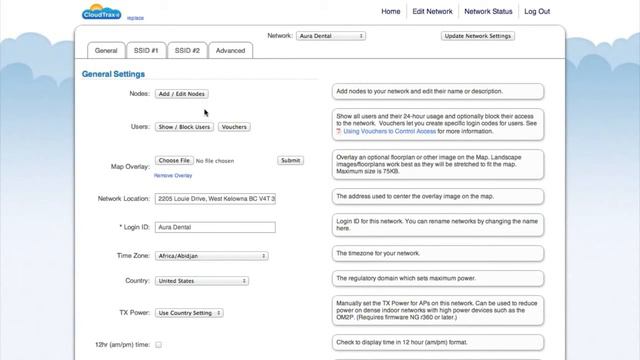Viewport: 640px width, 360px height.
Task: Click the CloudTrax logo
Action: (101, 12)
